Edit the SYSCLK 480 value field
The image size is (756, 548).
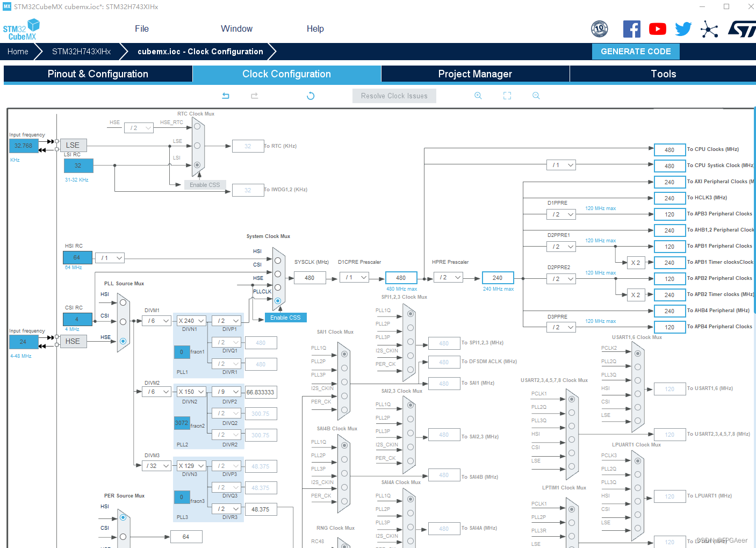(309, 278)
